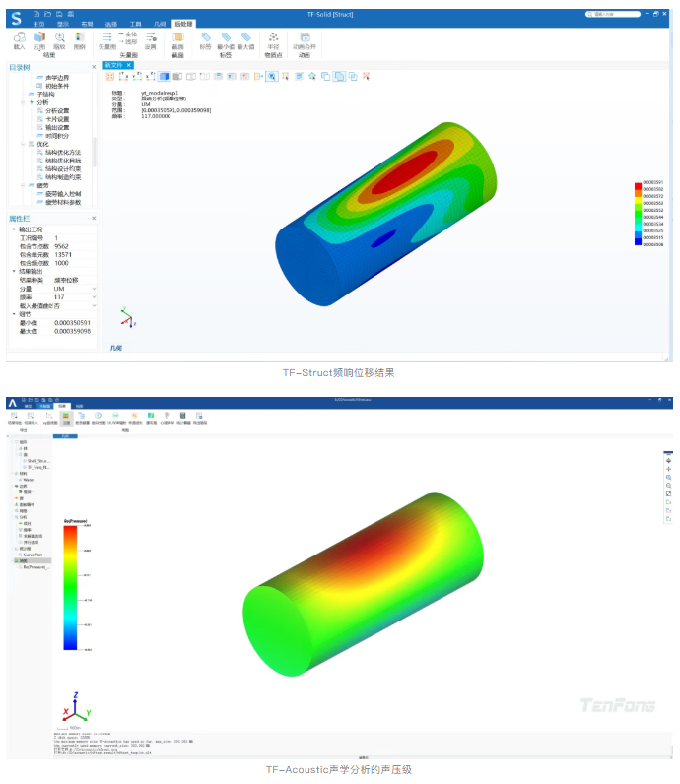The width and height of the screenshot is (680, 784).
Task: Click the Re(Pressure) color gradient bar
Action: tap(70, 587)
